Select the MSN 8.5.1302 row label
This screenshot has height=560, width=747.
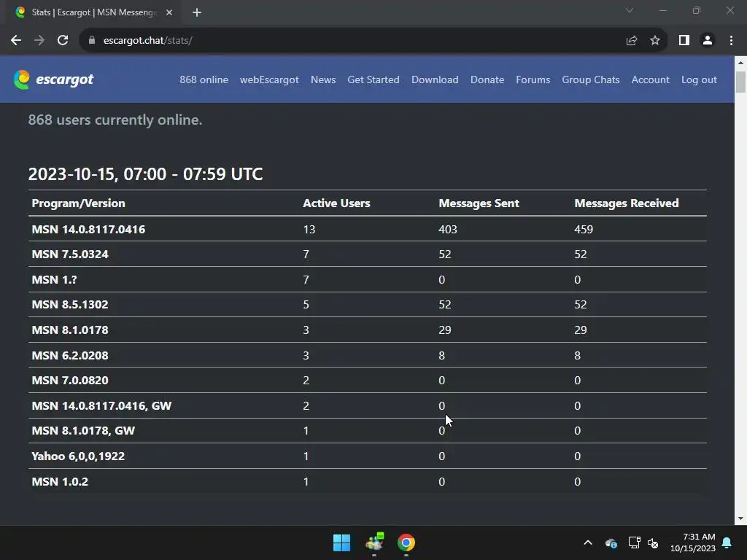[70, 305]
